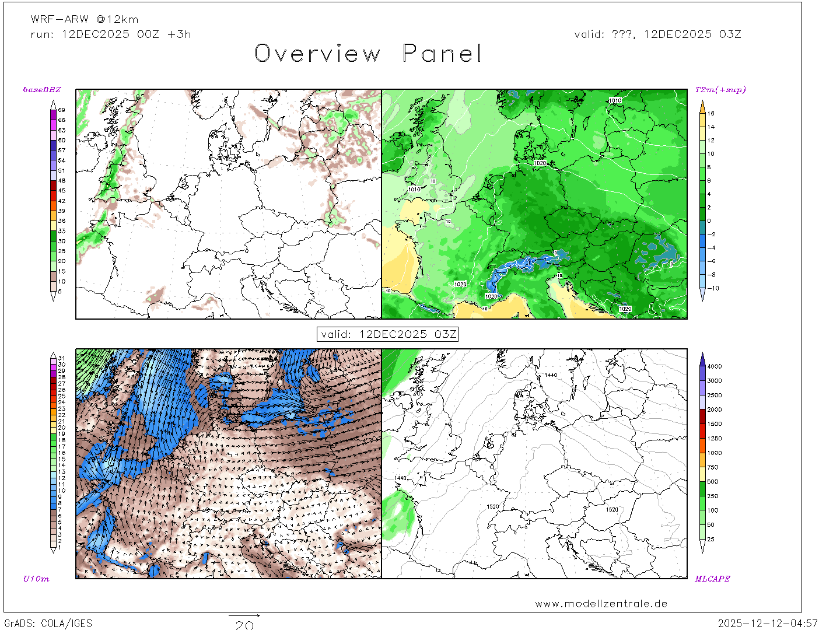Select the U10m panel label
This screenshot has width=840, height=630.
[36, 579]
